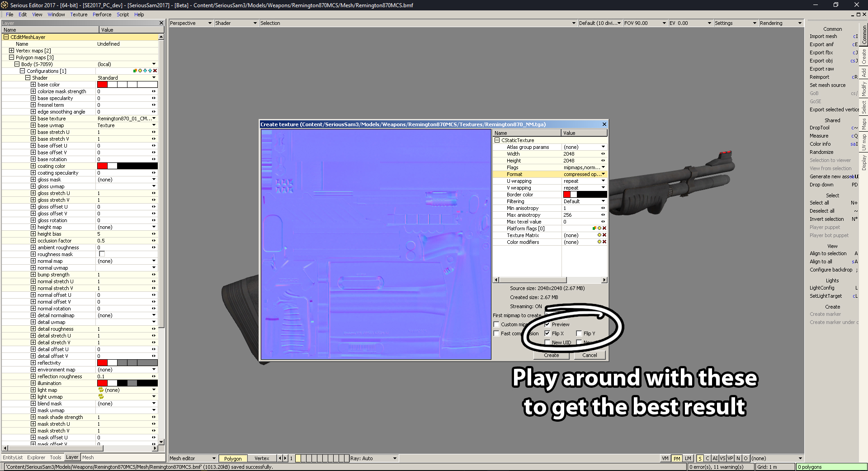Switch to the EntityList tab
Viewport: 868px width, 471px height.
[x=13, y=457]
